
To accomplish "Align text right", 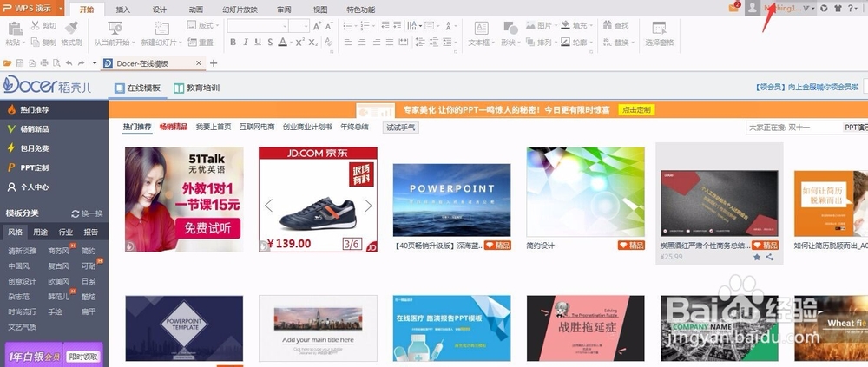I will 376,42.
